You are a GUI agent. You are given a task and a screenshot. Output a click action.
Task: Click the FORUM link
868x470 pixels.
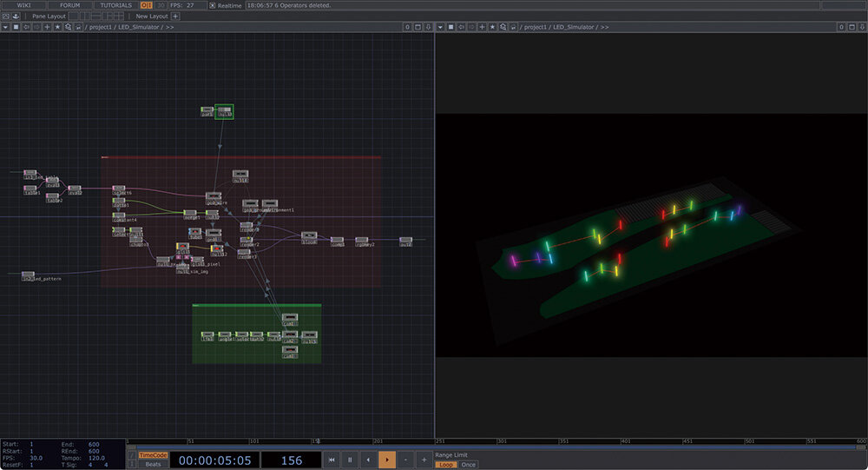(69, 5)
